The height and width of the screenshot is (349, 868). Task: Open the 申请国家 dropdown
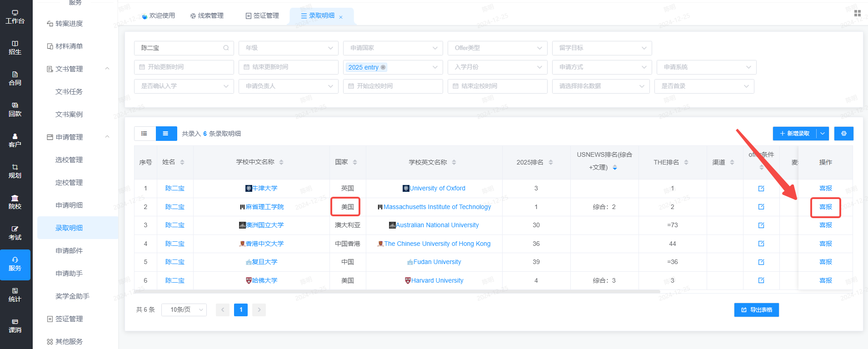click(393, 48)
